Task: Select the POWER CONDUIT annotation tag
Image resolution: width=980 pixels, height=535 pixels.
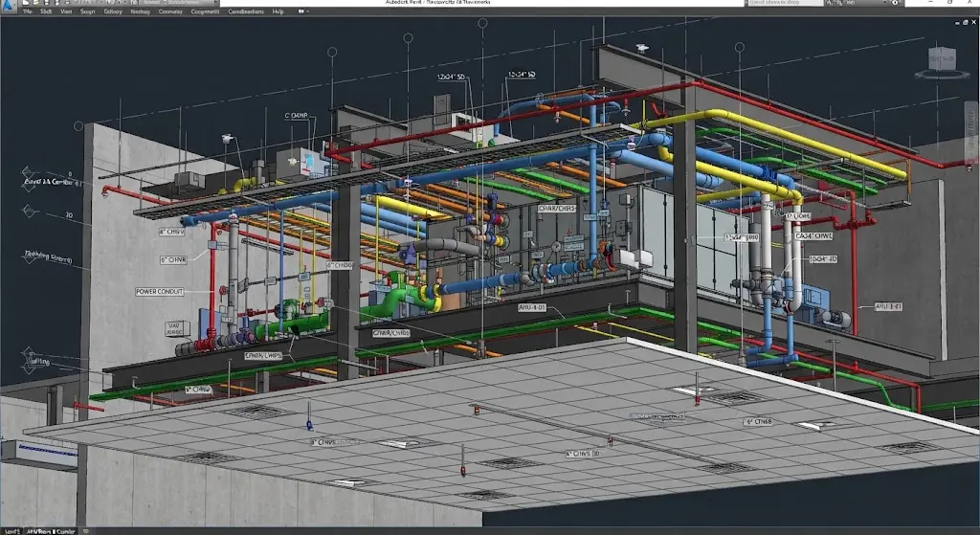Action: (160, 291)
